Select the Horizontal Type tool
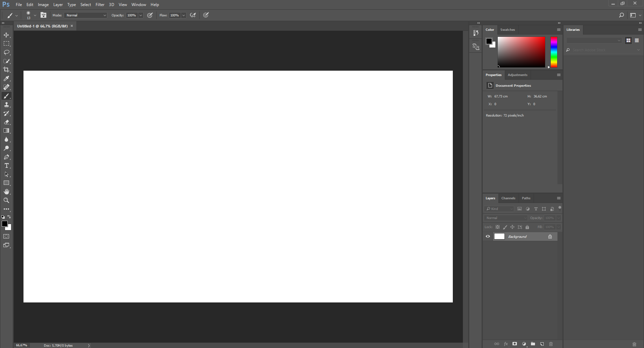 [x=7, y=165]
